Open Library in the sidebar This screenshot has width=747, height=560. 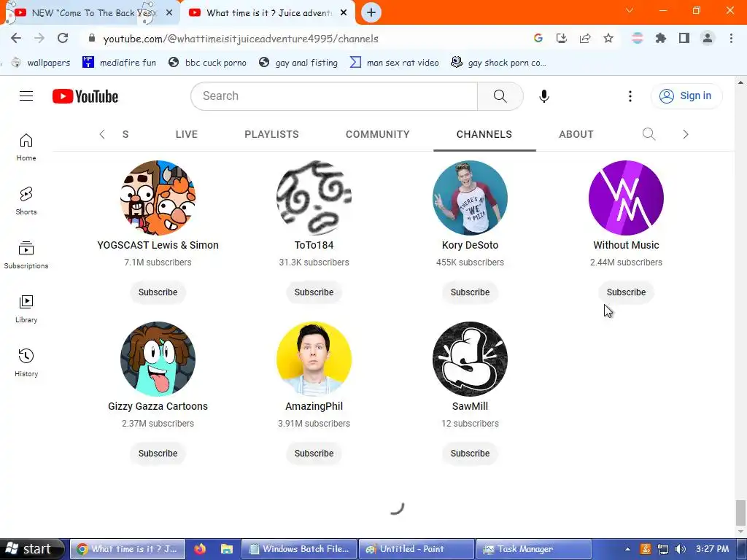[26, 308]
